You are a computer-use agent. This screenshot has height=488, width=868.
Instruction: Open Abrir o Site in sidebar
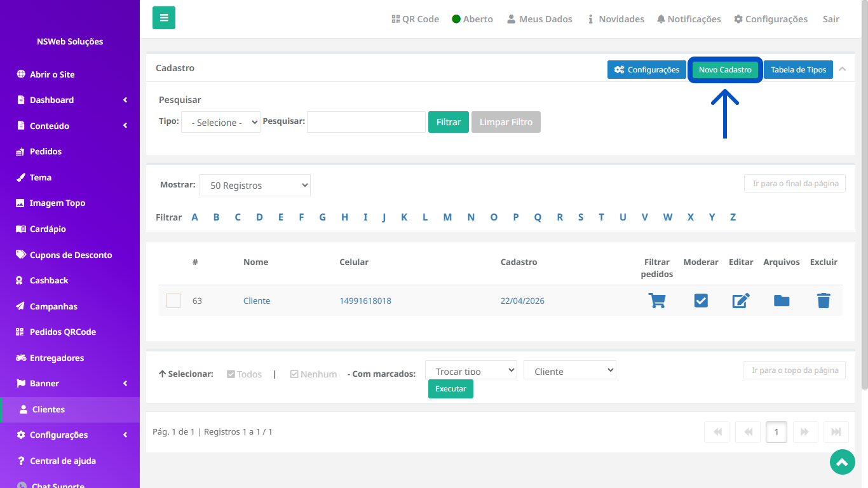pos(70,74)
